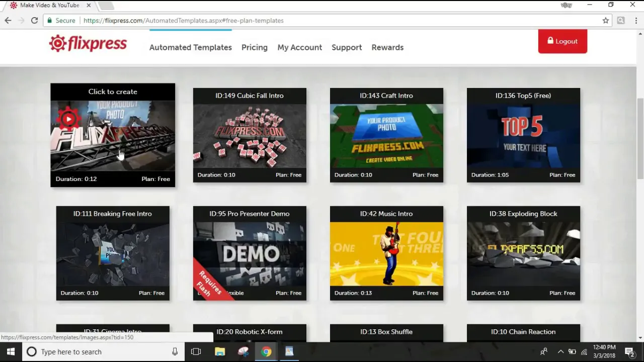Switch to Chrome on the taskbar
Screen dimensions: 644x362
click(266, 352)
